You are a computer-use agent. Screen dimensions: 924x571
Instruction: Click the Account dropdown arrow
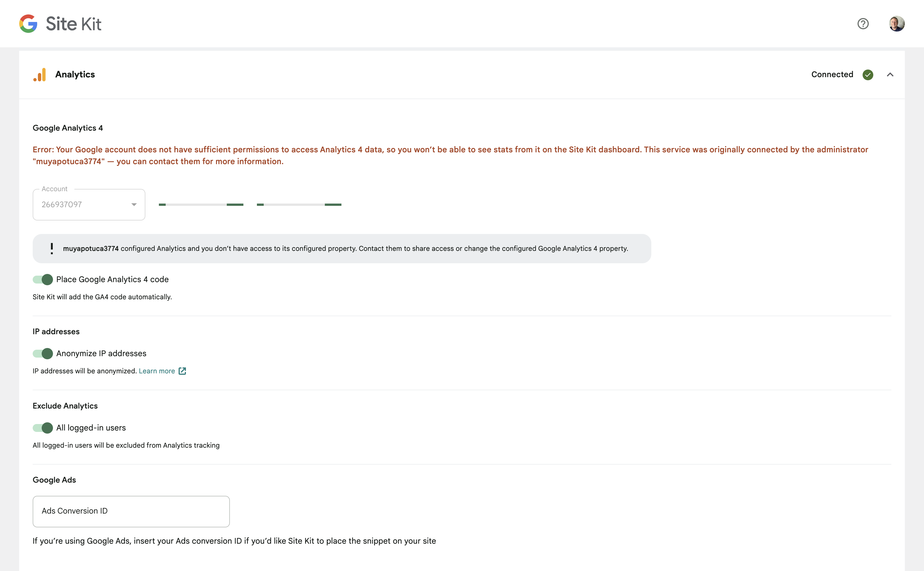134,204
